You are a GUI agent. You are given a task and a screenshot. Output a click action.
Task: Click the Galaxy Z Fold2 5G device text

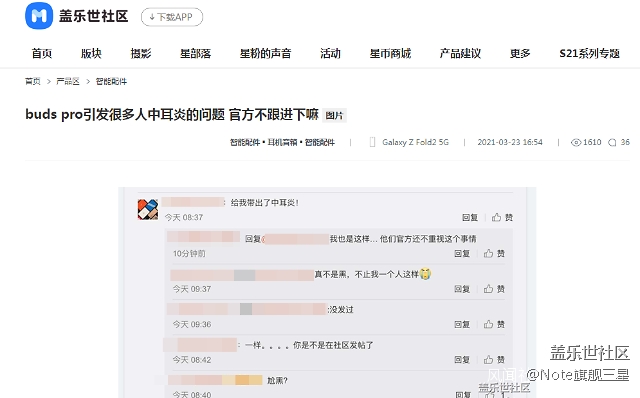pyautogui.click(x=415, y=142)
